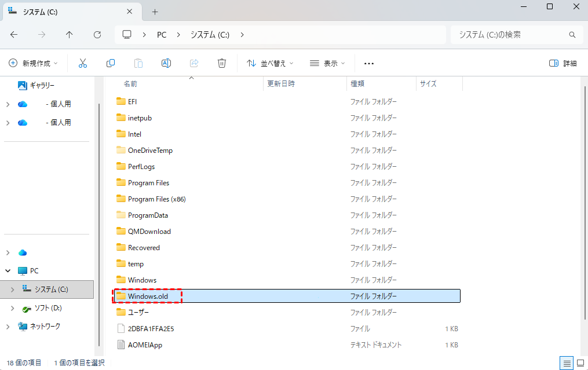The width and height of the screenshot is (588, 370).
Task: Open the 並べ替え sort dropdown
Action: pyautogui.click(x=270, y=63)
